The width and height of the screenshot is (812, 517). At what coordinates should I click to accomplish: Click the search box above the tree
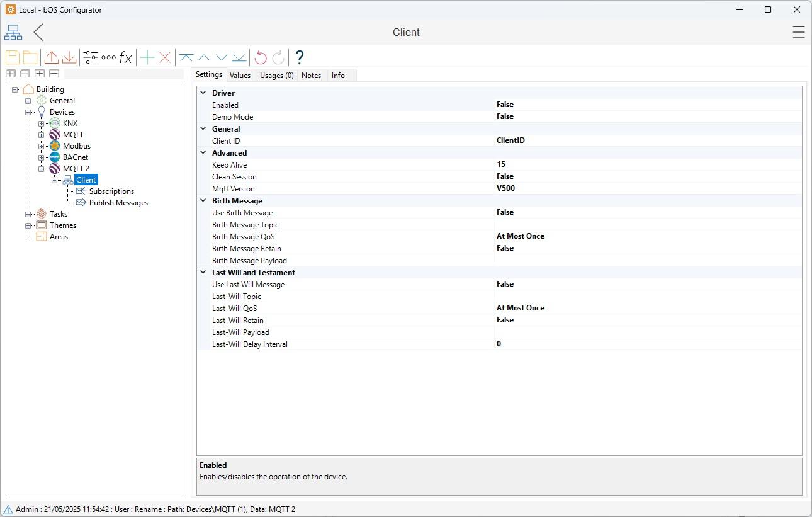coord(124,74)
